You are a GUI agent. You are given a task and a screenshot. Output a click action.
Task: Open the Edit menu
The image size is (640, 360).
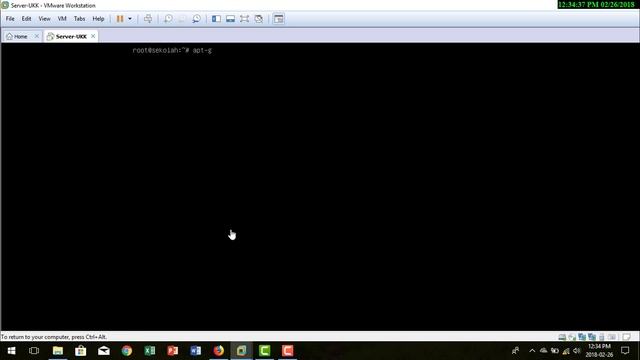(x=27, y=19)
